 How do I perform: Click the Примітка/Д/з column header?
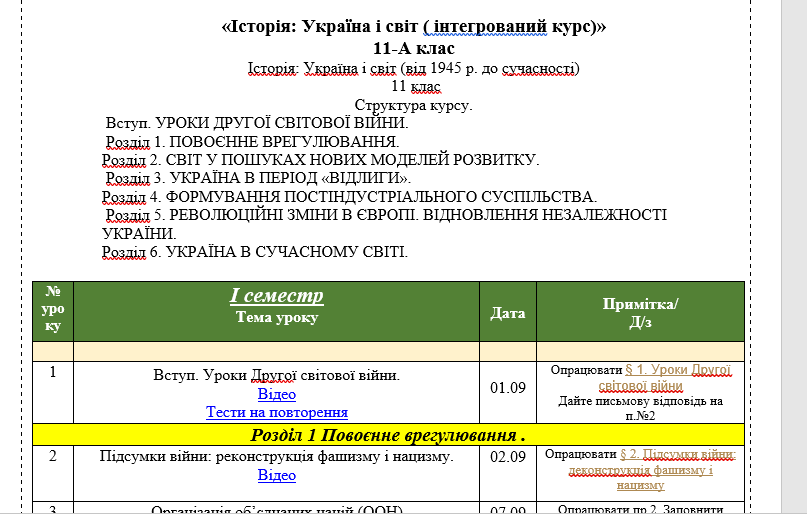point(640,313)
